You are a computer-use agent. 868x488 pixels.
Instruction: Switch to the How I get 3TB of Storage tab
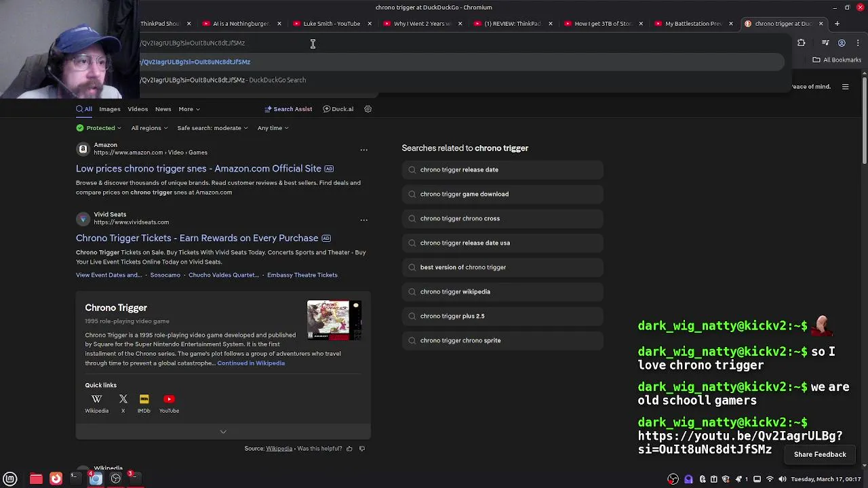point(603,24)
